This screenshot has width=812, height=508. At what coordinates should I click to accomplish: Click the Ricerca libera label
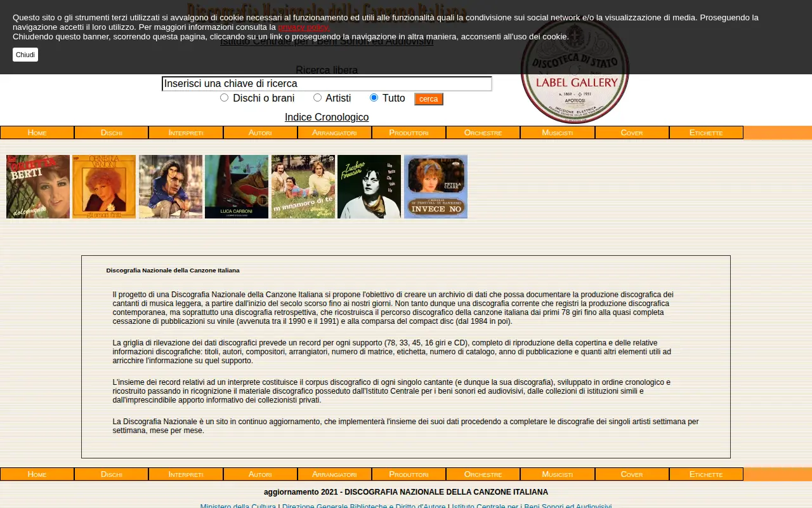[327, 70]
